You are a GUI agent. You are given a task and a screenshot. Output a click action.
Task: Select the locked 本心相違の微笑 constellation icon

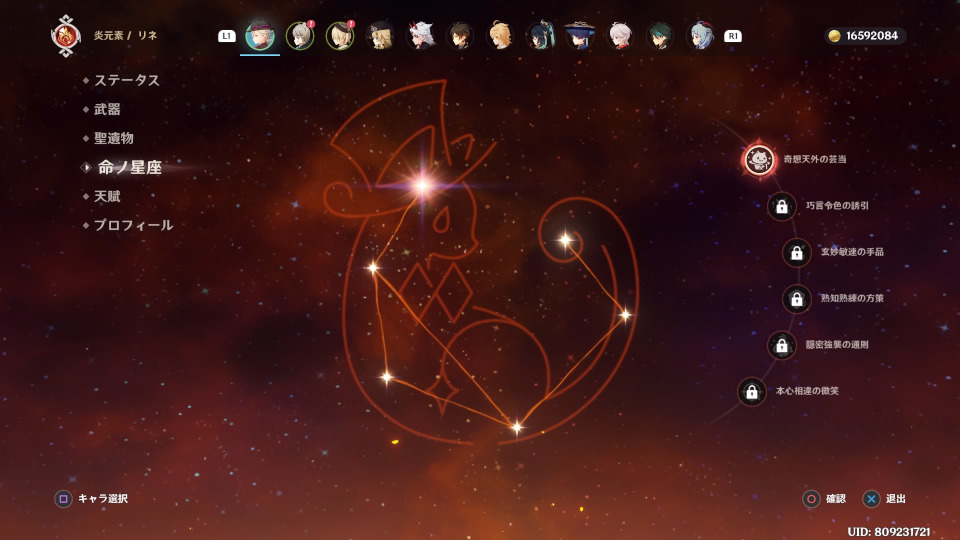tap(752, 392)
